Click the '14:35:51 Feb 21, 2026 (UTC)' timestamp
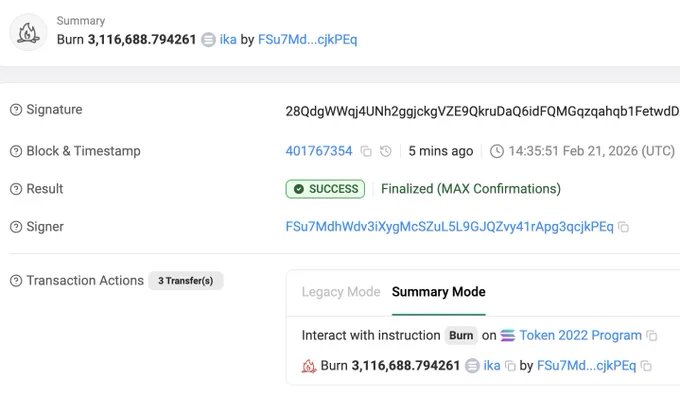The height and width of the screenshot is (396, 680). click(592, 151)
